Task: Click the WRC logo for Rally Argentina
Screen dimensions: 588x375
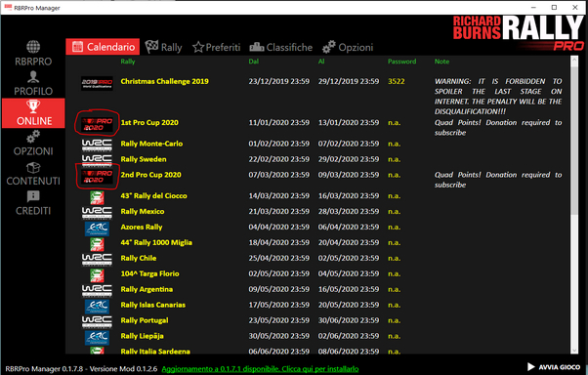Action: (97, 290)
